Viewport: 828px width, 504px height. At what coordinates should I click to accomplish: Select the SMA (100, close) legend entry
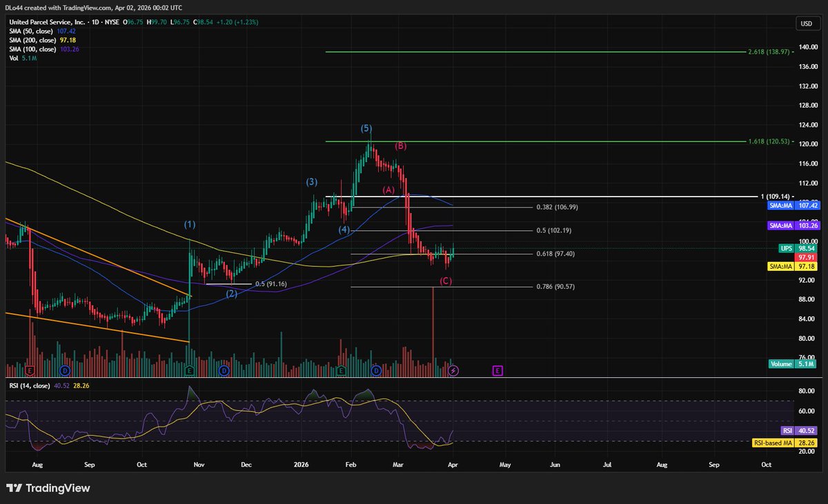pyautogui.click(x=43, y=50)
